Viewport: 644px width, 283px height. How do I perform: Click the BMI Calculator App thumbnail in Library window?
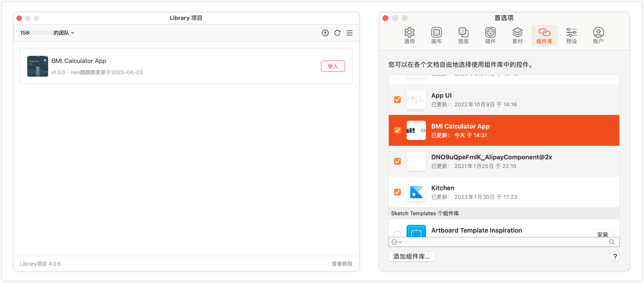(37, 66)
